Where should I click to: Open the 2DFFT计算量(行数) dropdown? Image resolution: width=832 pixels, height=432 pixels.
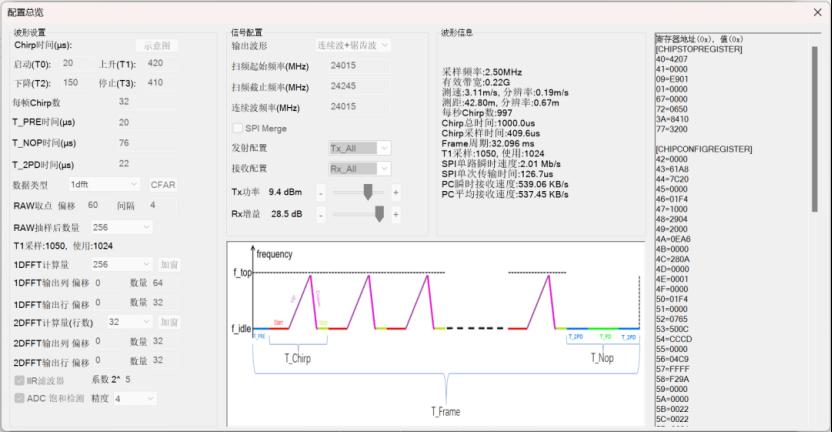[x=129, y=322]
